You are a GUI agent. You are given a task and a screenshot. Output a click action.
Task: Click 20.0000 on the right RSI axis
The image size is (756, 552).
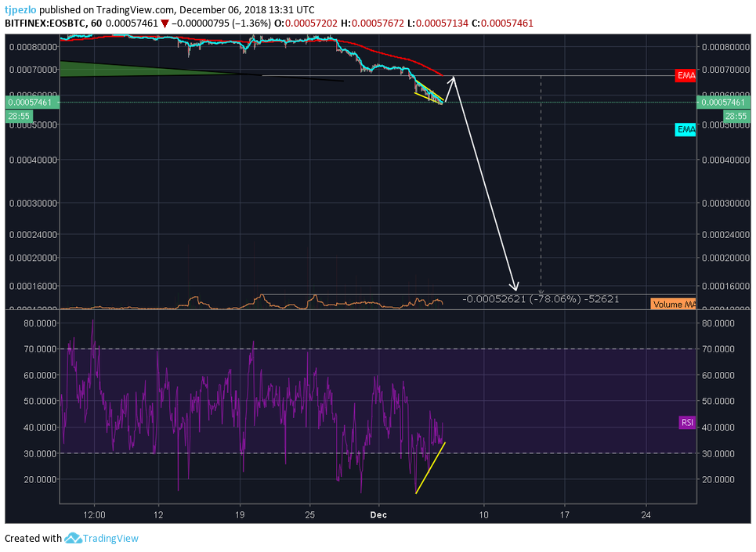(718, 479)
